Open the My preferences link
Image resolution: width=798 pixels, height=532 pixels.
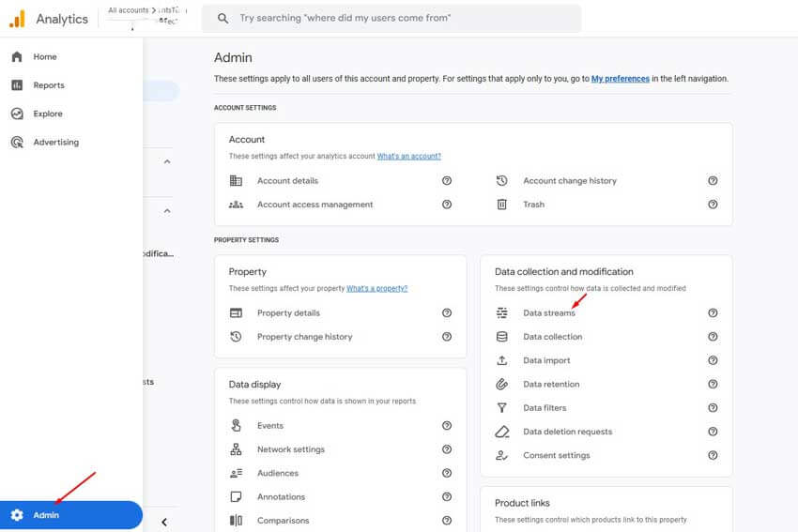pos(620,79)
